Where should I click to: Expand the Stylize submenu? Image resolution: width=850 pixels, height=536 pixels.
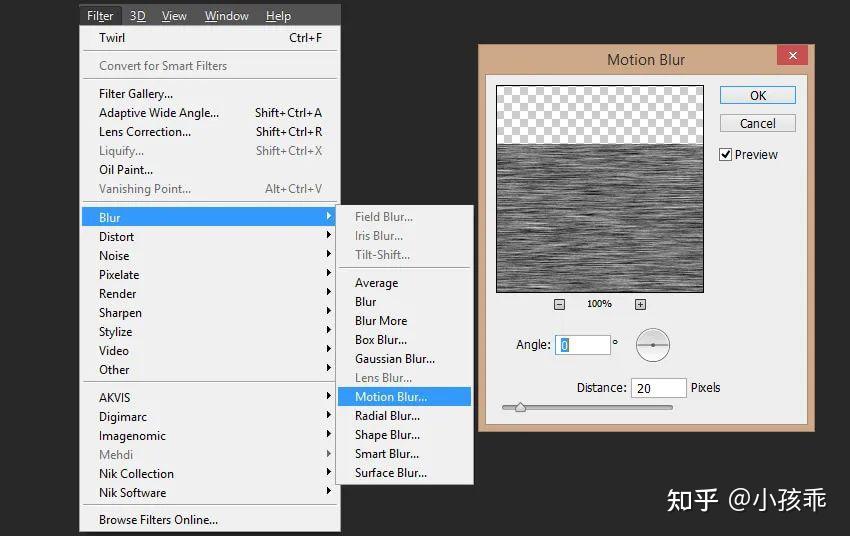(210, 331)
